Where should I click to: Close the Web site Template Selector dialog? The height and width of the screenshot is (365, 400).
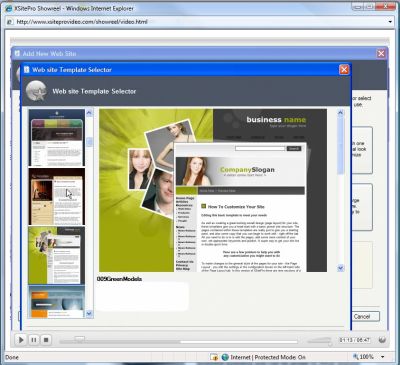pyautogui.click(x=344, y=69)
